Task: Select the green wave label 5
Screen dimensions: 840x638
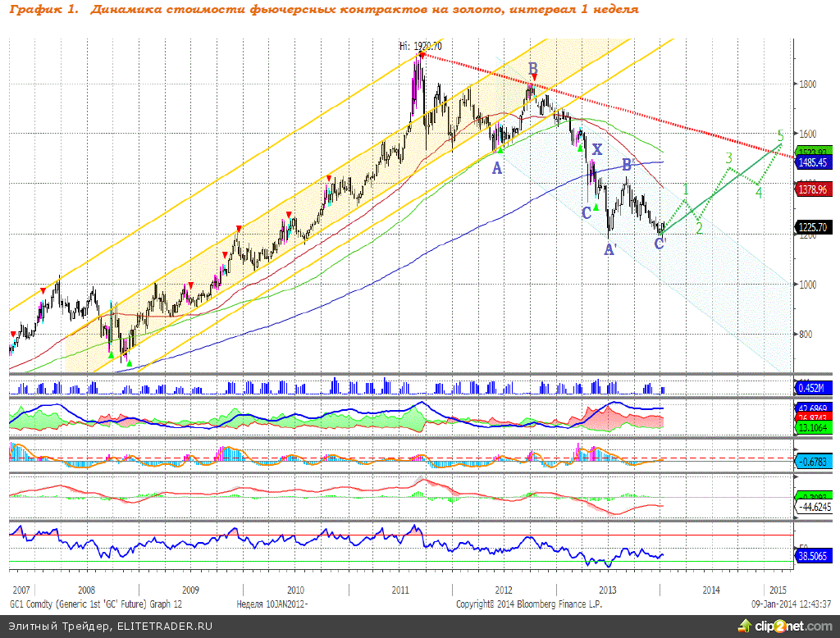Action: click(780, 134)
